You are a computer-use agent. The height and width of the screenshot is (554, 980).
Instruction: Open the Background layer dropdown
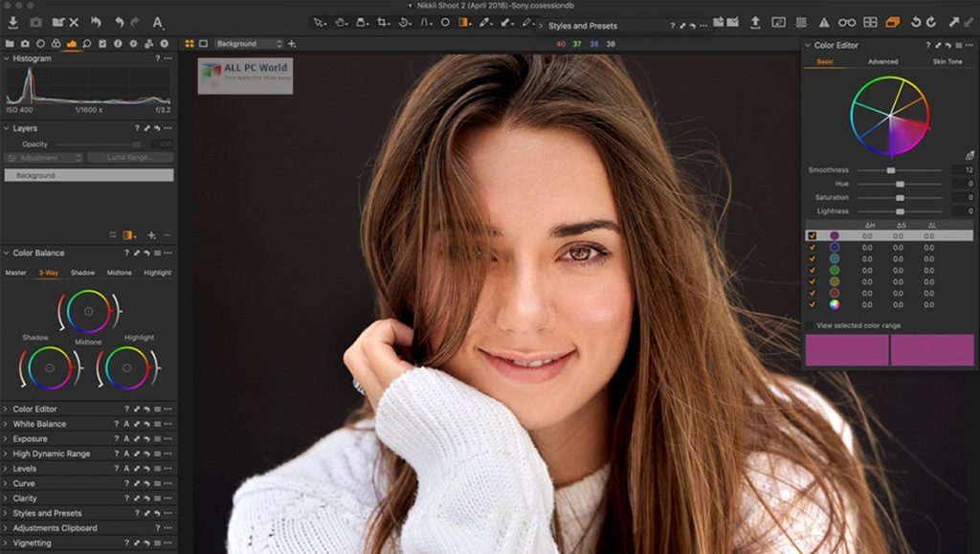coord(249,44)
